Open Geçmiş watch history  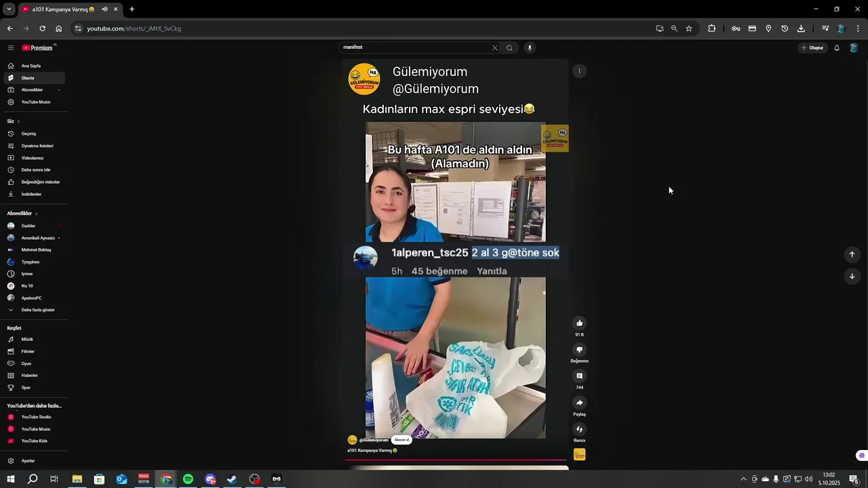click(x=33, y=134)
